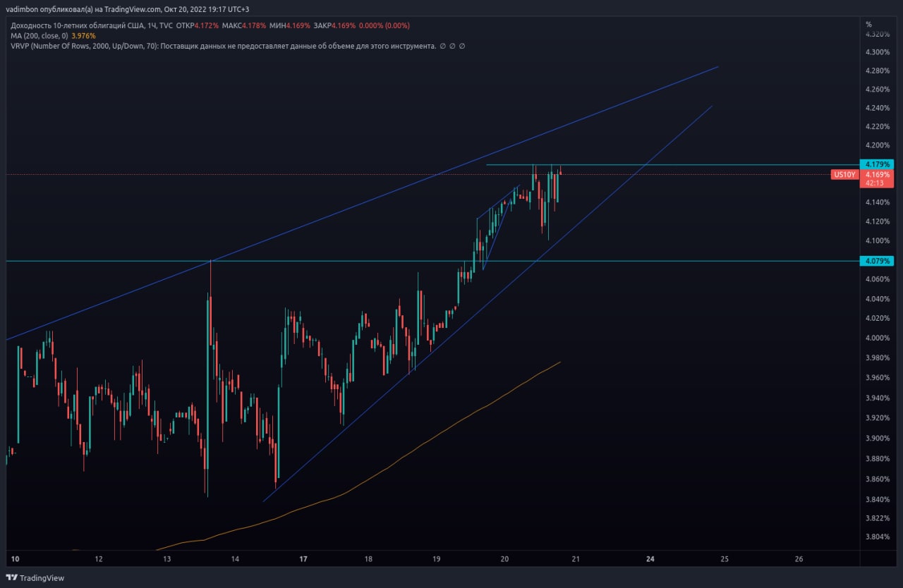Click the 3.822% price axis label
The image size is (903, 588).
click(877, 517)
